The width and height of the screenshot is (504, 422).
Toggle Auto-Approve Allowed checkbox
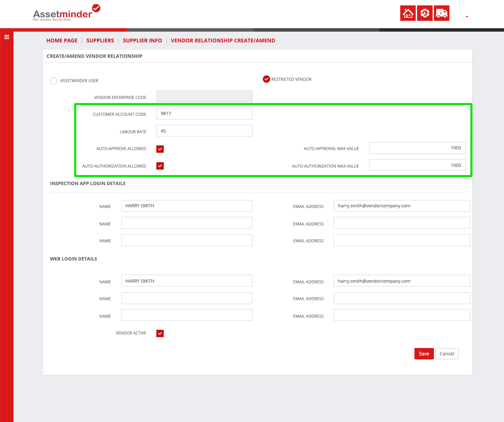(x=160, y=149)
